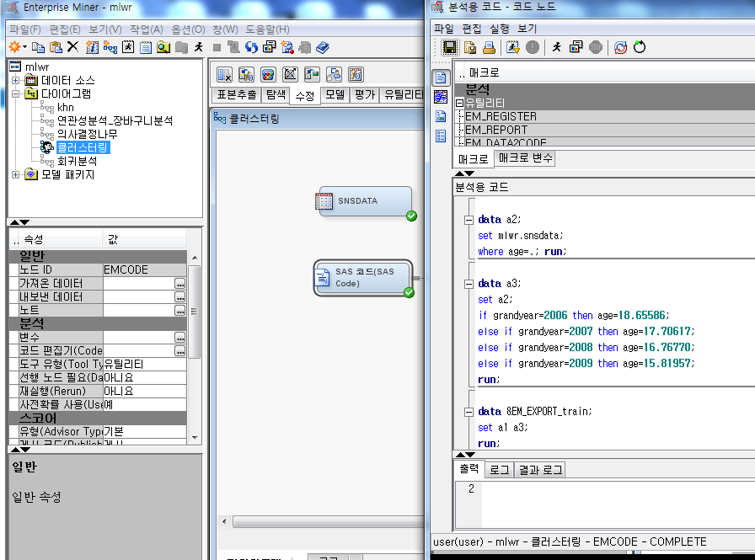Expand the 모델 패키지 tree node
This screenshot has width=755, height=560.
(x=16, y=174)
